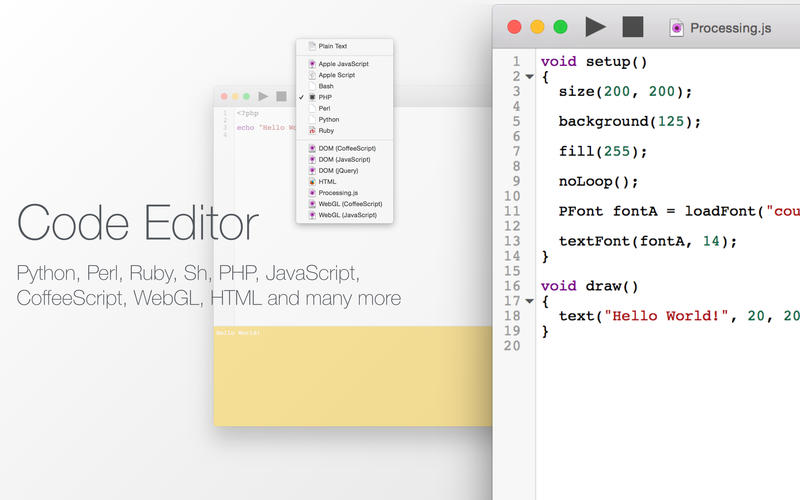Click the Apple JavaScript entry's icon
The image size is (800, 500).
tap(312, 64)
